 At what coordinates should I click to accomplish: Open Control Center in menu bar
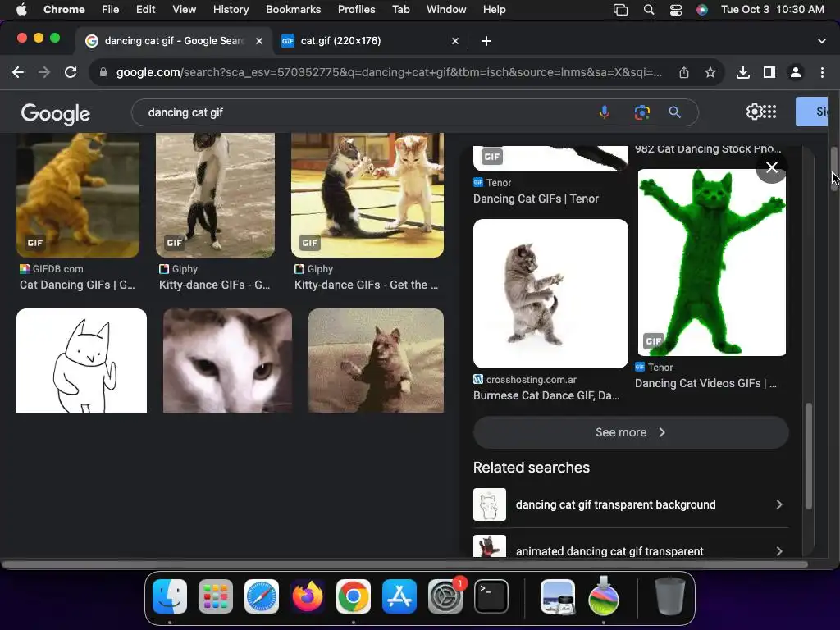coord(676,10)
